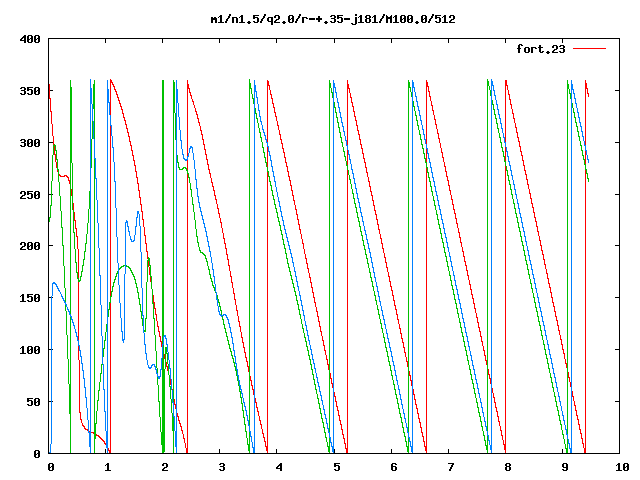Click the x-axis label 7
Viewport: 640px width, 480px height.
pos(451,467)
